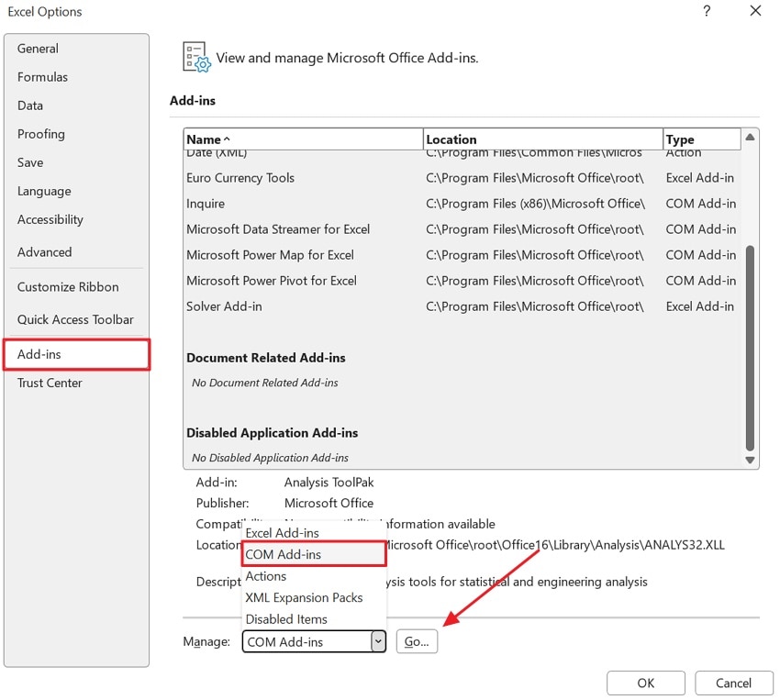
Task: Switch to the Advanced options section
Action: tap(44, 252)
